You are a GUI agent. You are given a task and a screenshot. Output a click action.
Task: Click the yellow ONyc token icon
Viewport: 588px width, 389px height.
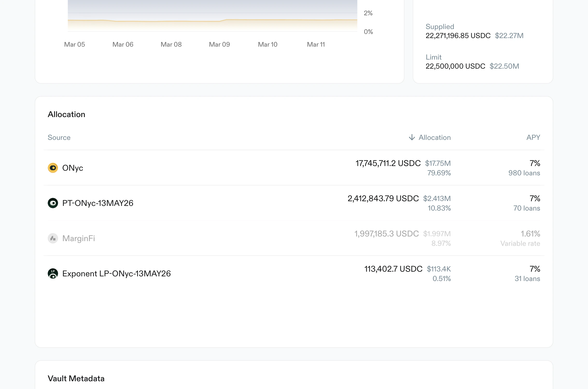(x=53, y=168)
